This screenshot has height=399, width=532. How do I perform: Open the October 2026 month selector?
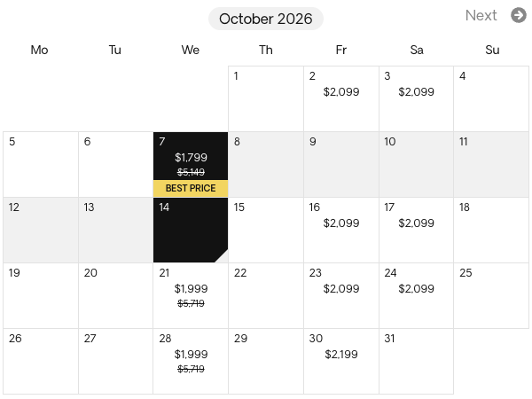(266, 19)
